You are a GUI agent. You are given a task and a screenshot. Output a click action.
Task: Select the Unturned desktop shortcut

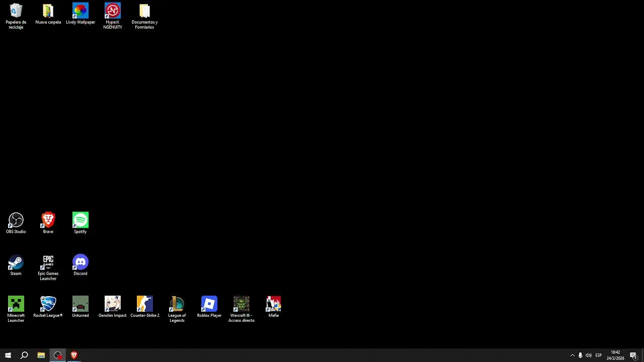[x=80, y=307]
